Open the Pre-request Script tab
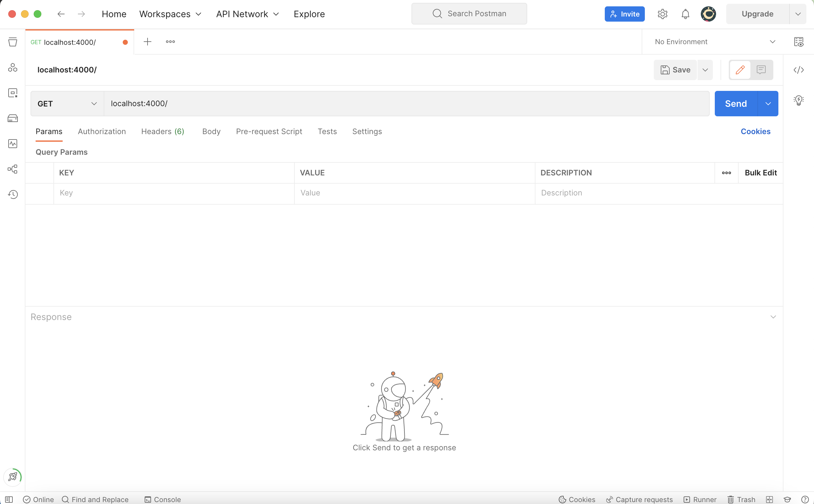 pos(269,131)
